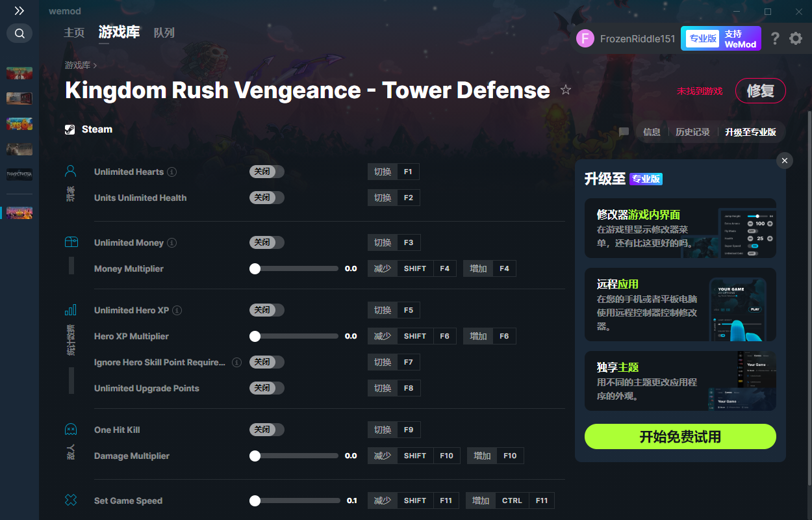Click the Steam platform icon
The width and height of the screenshot is (812, 520).
click(70, 129)
